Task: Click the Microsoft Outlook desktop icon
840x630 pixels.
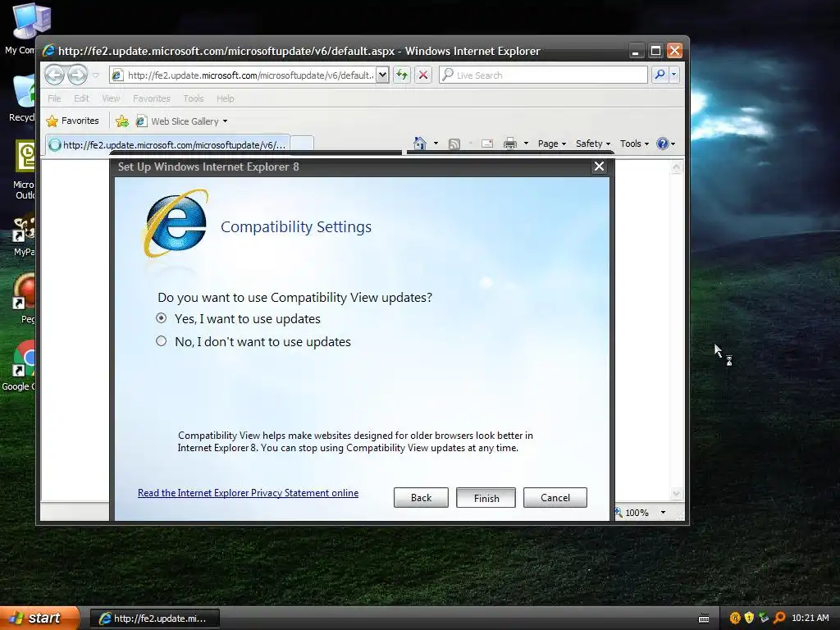Action: (x=25, y=170)
